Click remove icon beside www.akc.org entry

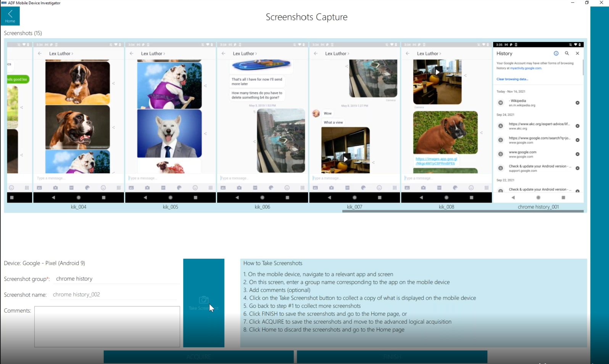coord(577,126)
